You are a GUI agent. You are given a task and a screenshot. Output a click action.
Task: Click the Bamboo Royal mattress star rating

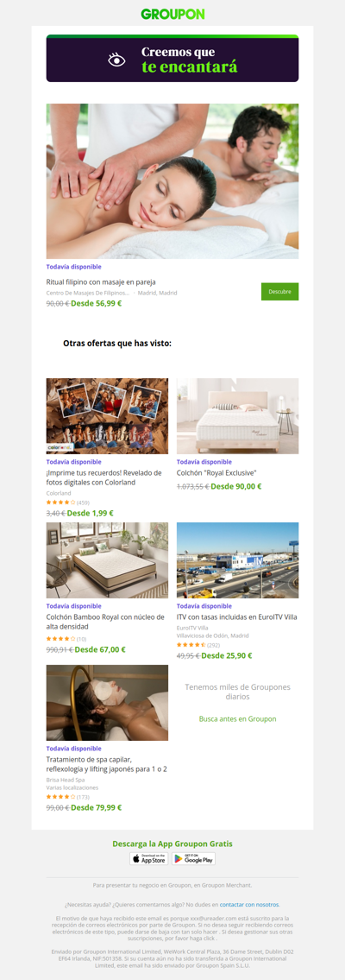pos(60,638)
